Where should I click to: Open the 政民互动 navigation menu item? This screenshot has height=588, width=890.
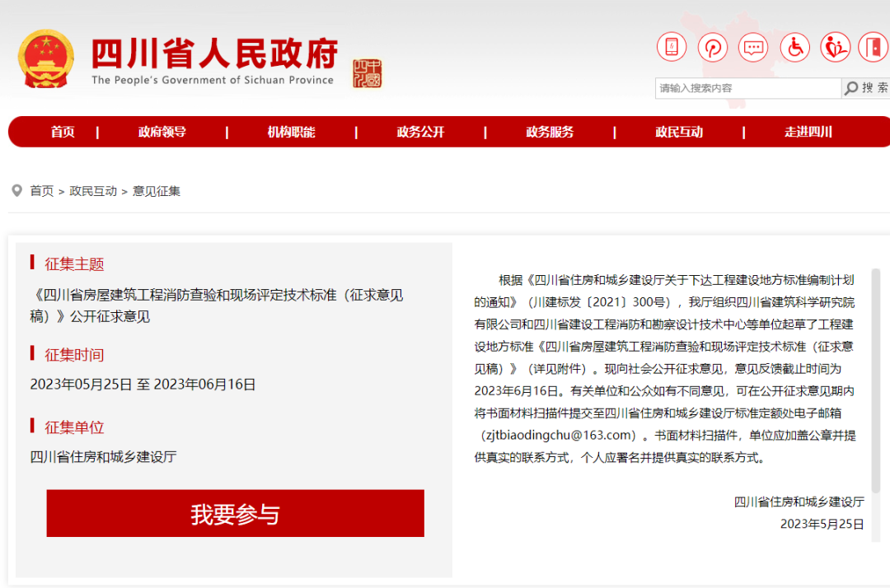click(x=679, y=132)
